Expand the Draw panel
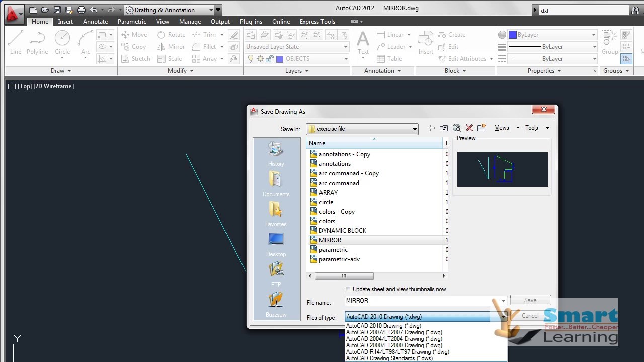This screenshot has height=362, width=644. point(61,71)
